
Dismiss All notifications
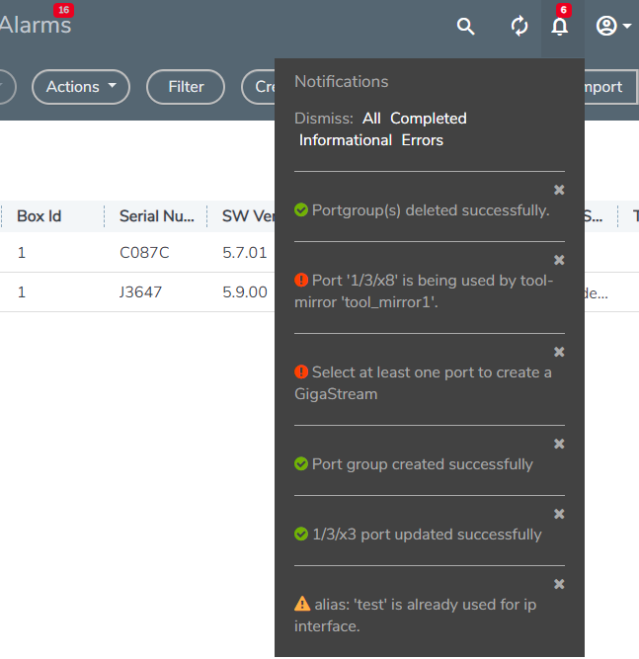click(x=371, y=118)
